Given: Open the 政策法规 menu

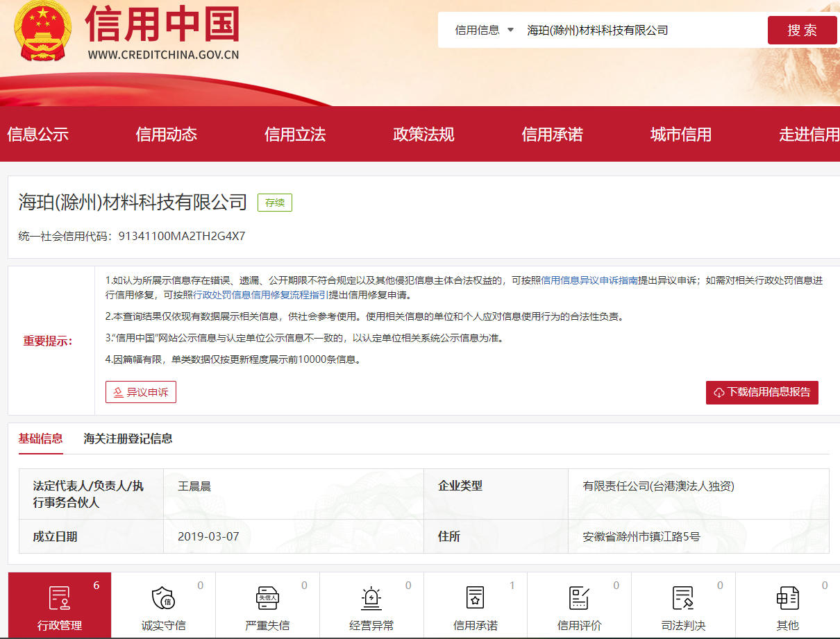Looking at the screenshot, I should pos(423,135).
